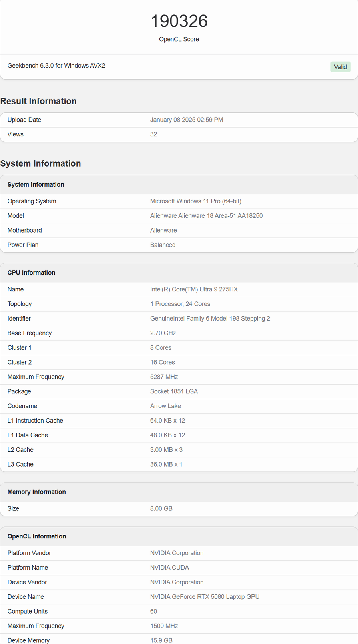Click the Platform Name NVIDIA CUDA value
This screenshot has height=644, width=358.
[169, 568]
